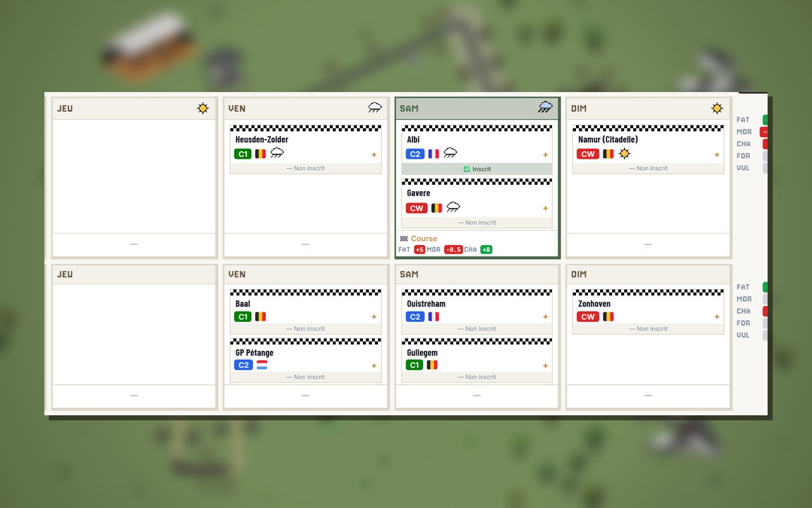Click the French flag on the Albi race
The image size is (812, 508).
433,154
